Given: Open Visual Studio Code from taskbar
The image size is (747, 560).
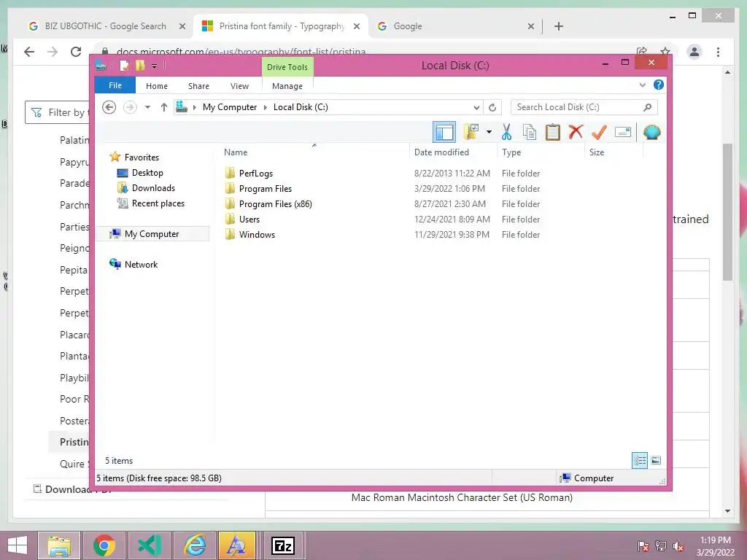Looking at the screenshot, I should [x=150, y=545].
